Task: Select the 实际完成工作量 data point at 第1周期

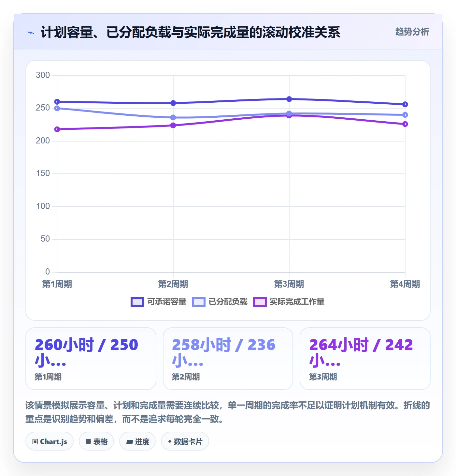Action: tap(57, 129)
